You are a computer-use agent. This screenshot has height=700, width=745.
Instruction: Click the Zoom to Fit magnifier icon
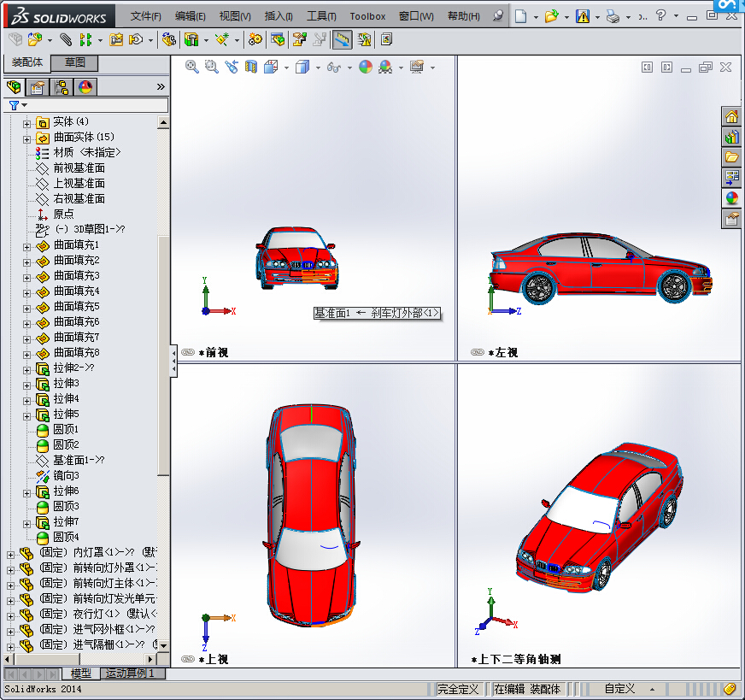point(192,67)
